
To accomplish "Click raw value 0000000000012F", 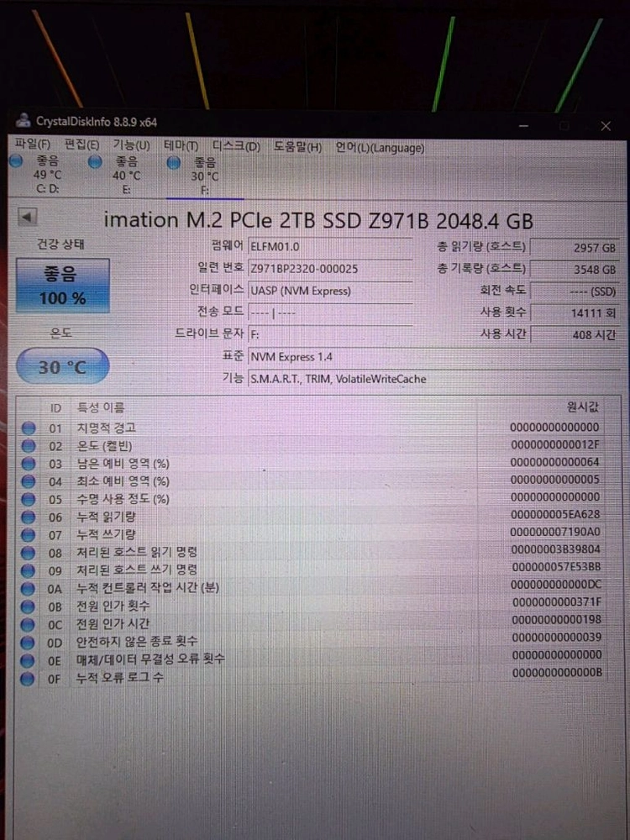I will pyautogui.click(x=555, y=444).
